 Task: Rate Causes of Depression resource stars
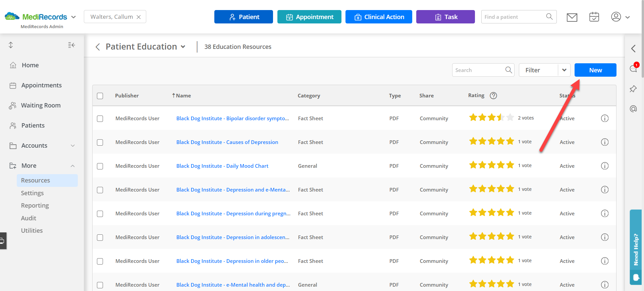(491, 141)
